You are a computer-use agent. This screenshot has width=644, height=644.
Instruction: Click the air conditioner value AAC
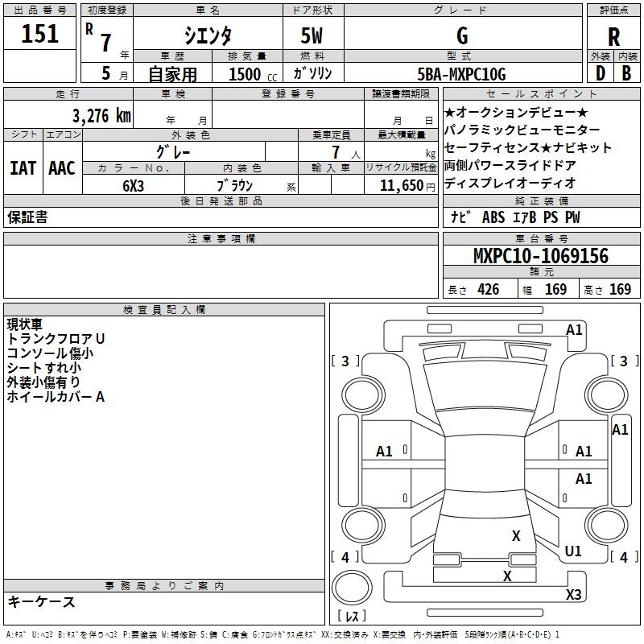coord(62,168)
